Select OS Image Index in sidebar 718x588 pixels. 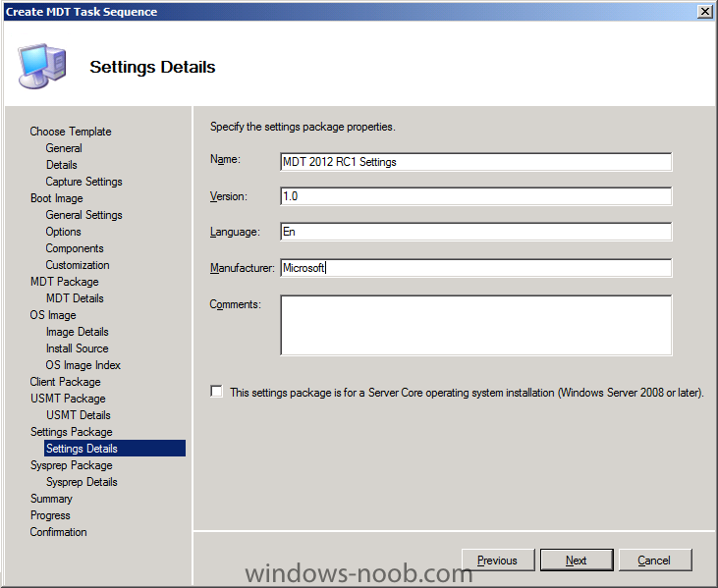tap(83, 365)
